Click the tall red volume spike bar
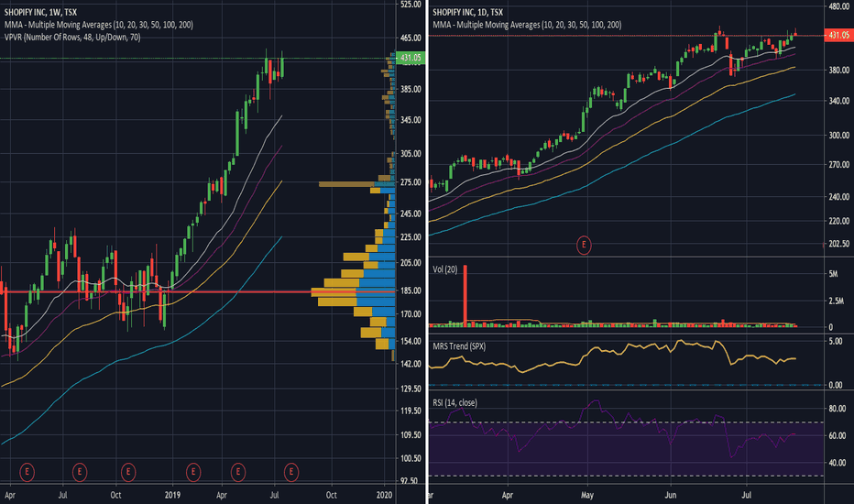This screenshot has width=854, height=504. click(465, 296)
